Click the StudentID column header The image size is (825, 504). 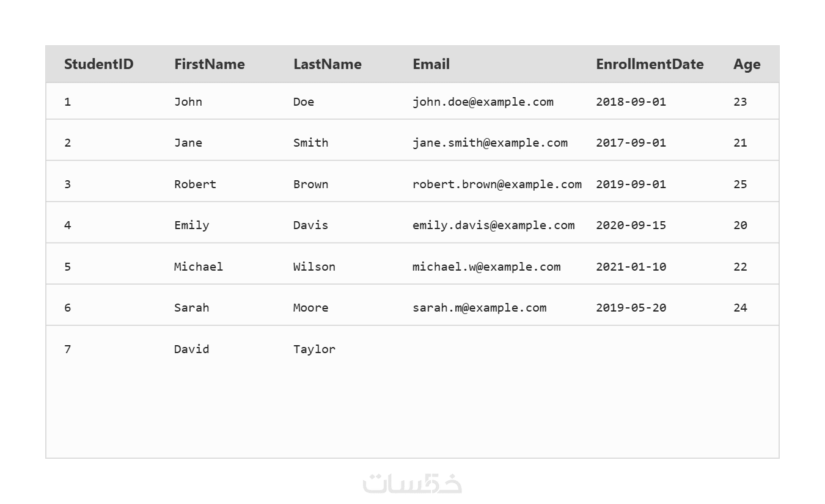[x=98, y=64]
